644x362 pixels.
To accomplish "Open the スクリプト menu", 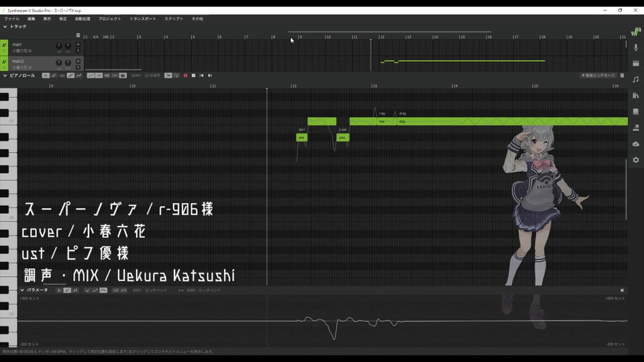I will pyautogui.click(x=174, y=19).
